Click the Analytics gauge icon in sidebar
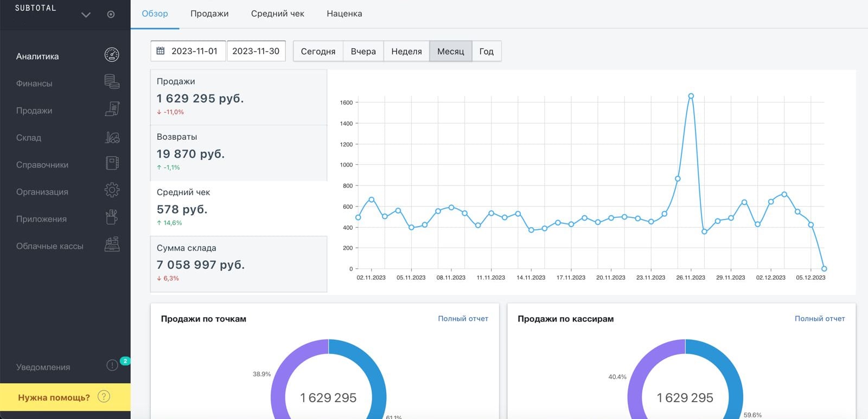The height and width of the screenshot is (419, 868). (x=112, y=55)
